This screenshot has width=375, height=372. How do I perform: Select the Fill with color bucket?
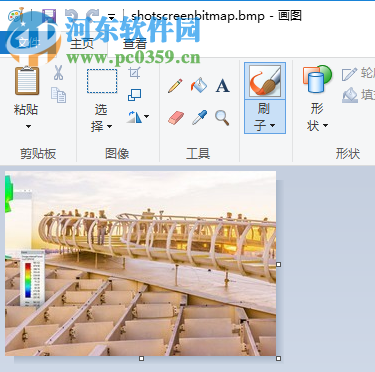[x=199, y=85]
